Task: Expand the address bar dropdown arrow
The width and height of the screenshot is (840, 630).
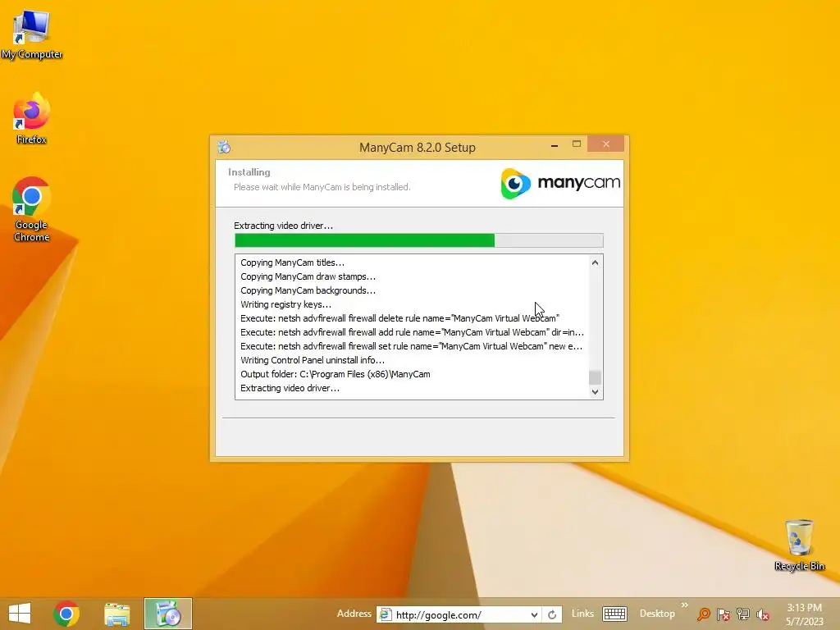Action: 534,614
